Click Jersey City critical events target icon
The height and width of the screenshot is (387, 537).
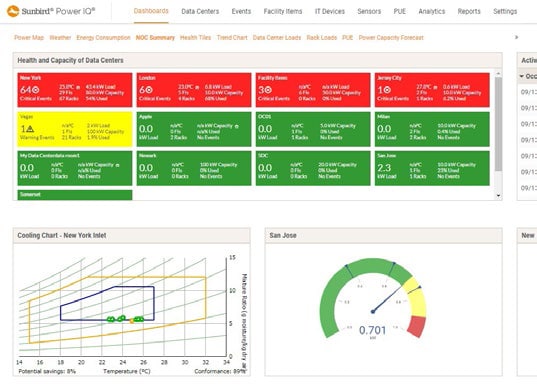point(387,90)
